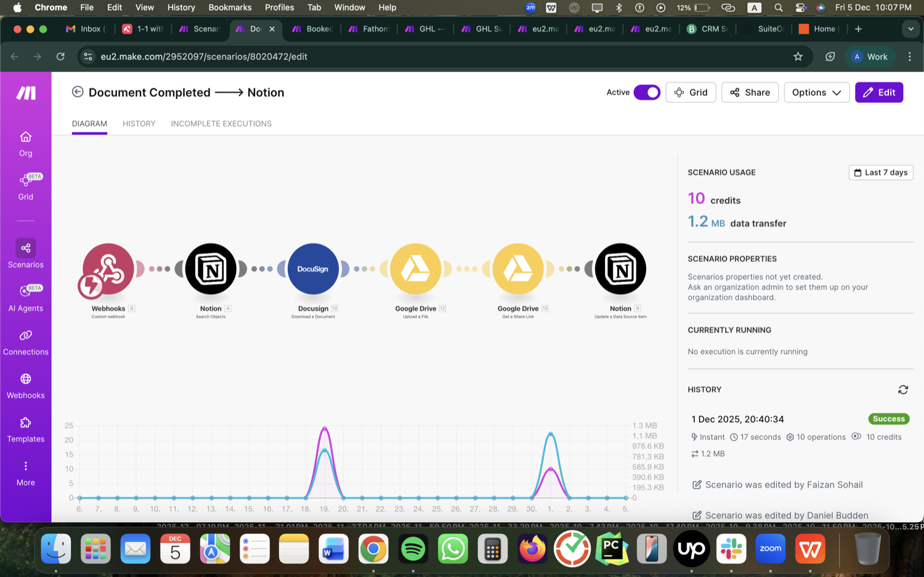Select the Webhooks Custom webhook module
This screenshot has width=924, height=577.
108,269
